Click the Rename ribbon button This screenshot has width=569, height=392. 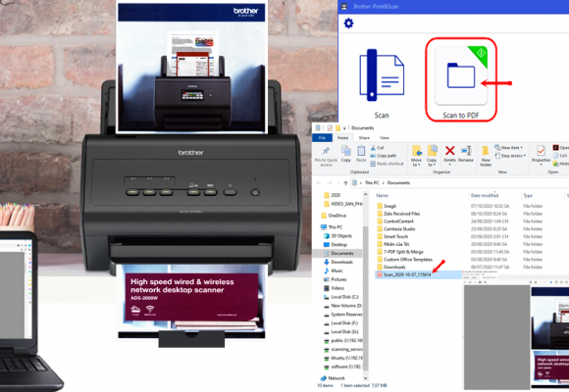[466, 154]
